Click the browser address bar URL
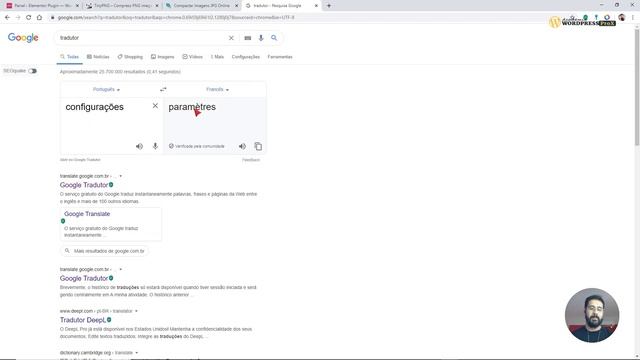Viewport: 640px width, 360px height. [x=176, y=18]
